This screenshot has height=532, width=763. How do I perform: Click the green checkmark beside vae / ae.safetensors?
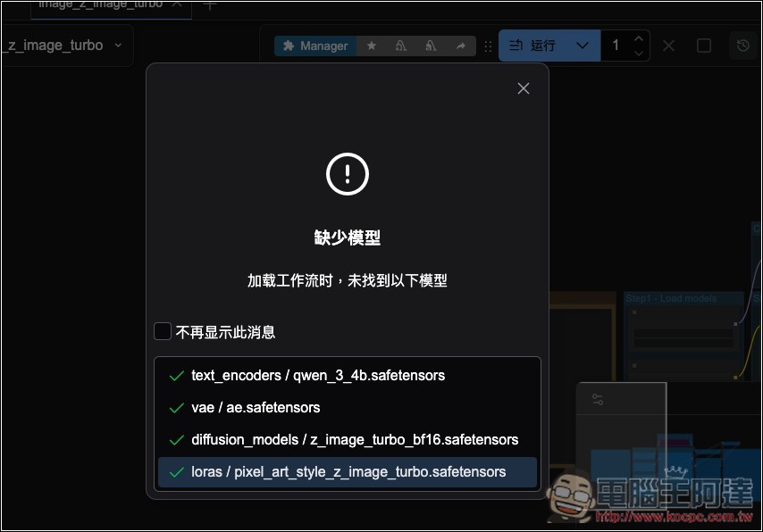pyautogui.click(x=175, y=408)
